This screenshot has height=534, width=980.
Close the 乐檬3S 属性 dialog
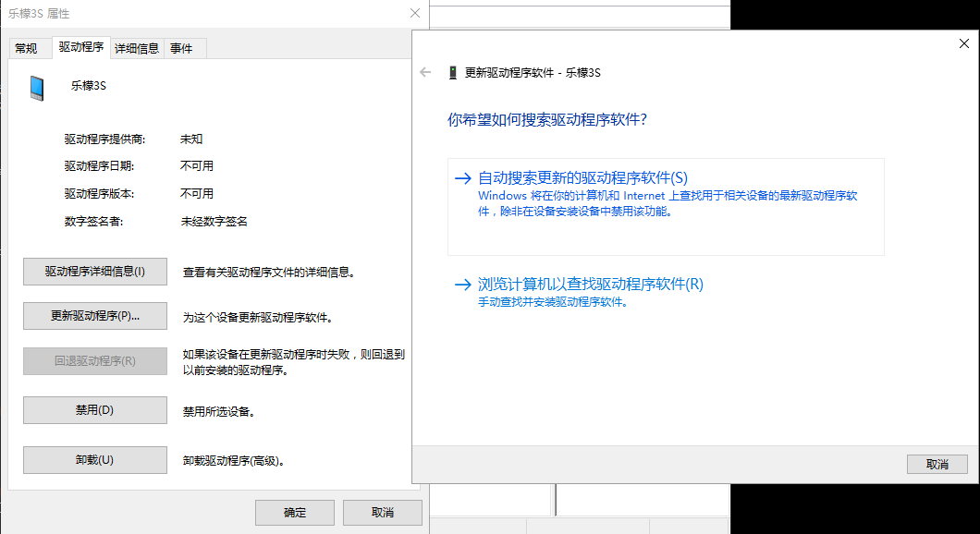[x=415, y=13]
